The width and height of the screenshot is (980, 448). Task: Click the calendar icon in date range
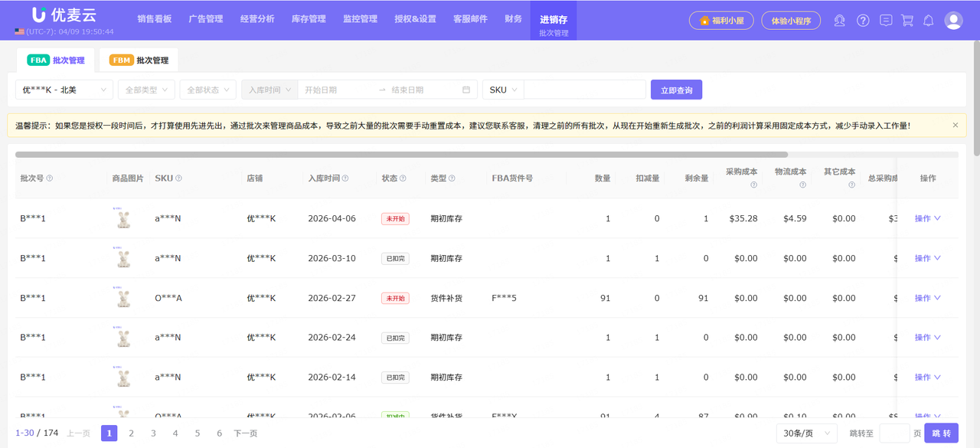466,90
